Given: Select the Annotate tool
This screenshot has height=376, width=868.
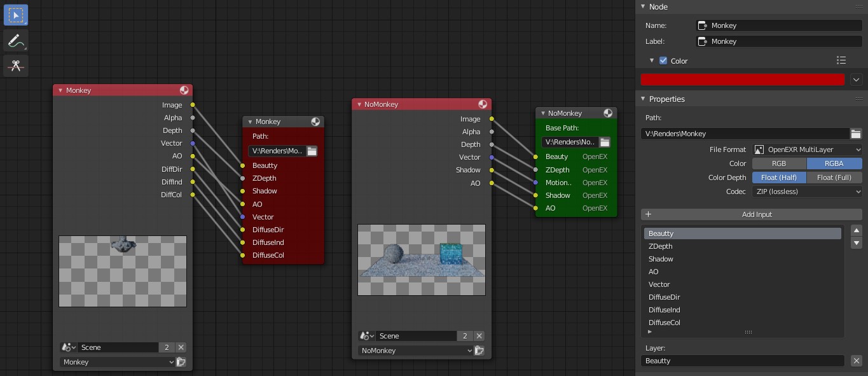Looking at the screenshot, I should click(x=15, y=40).
